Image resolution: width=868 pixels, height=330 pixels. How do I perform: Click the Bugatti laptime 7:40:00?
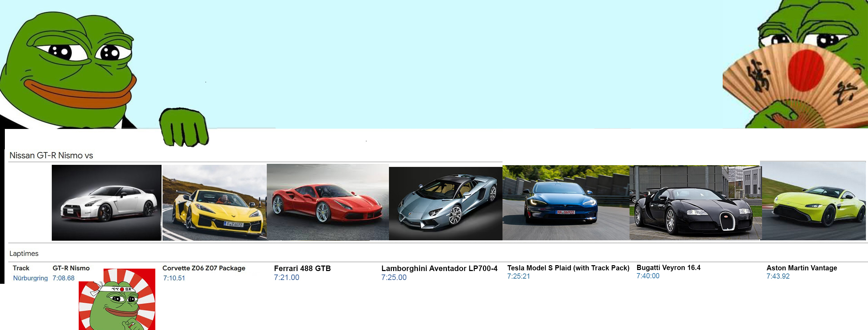tap(648, 276)
